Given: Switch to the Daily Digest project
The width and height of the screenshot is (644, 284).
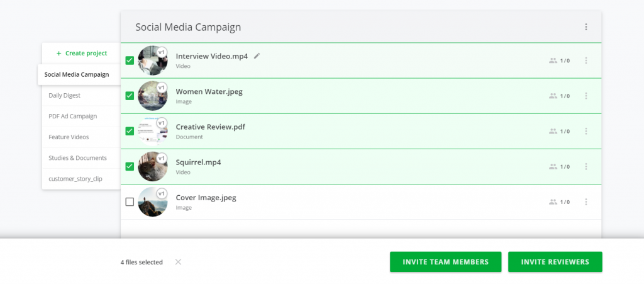Looking at the screenshot, I should click(x=65, y=95).
